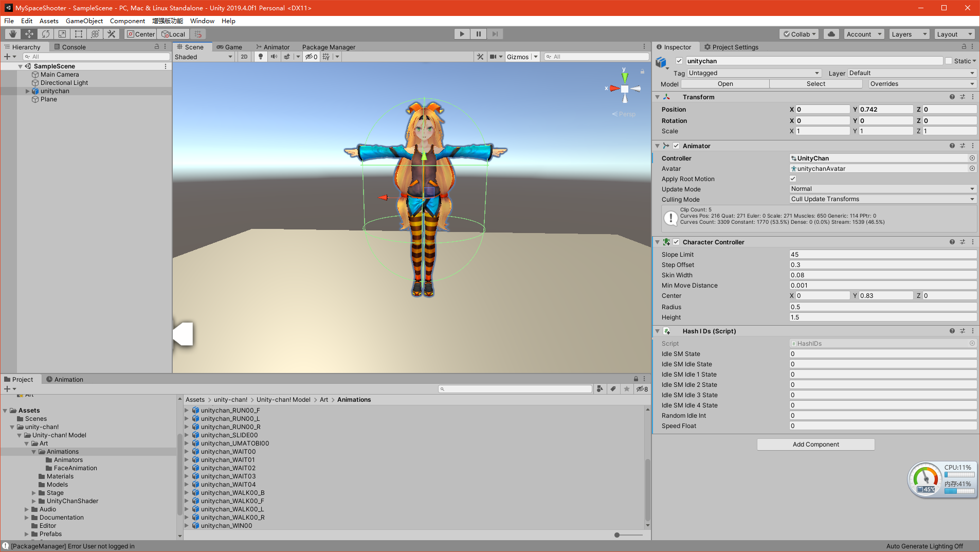Open the Overrides dropdown
980x552 pixels.
922,84
